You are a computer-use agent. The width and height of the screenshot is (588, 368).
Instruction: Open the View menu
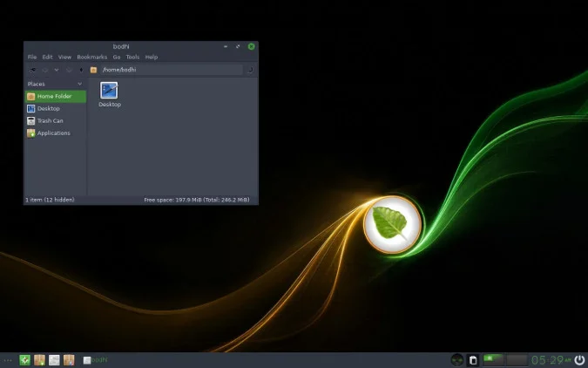click(x=64, y=57)
